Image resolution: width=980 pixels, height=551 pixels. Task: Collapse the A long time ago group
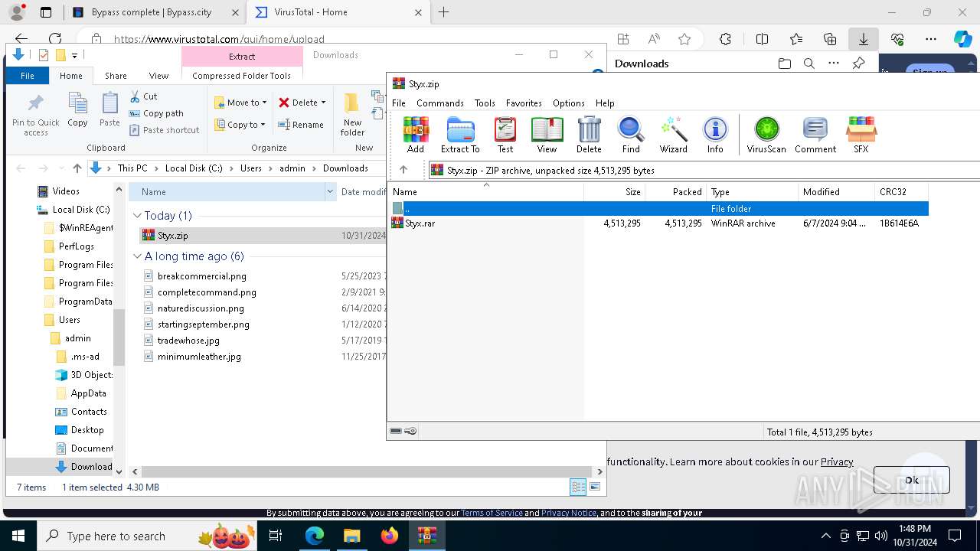click(x=137, y=256)
